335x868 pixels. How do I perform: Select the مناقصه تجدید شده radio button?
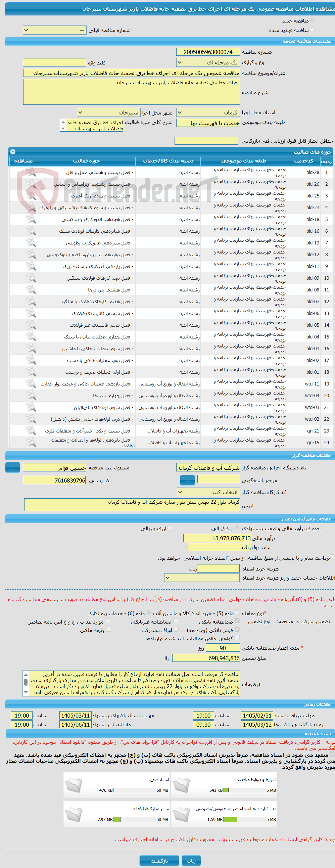(312, 30)
